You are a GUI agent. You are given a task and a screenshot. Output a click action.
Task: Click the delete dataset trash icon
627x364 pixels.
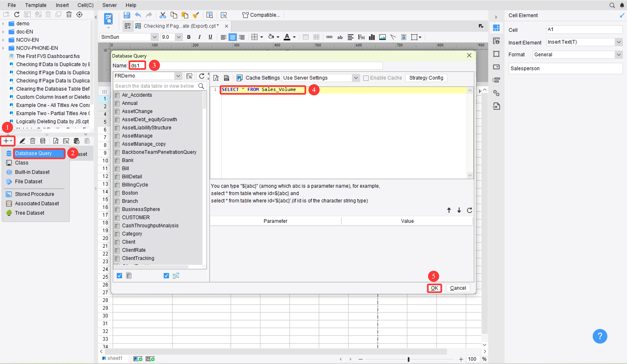click(33, 141)
